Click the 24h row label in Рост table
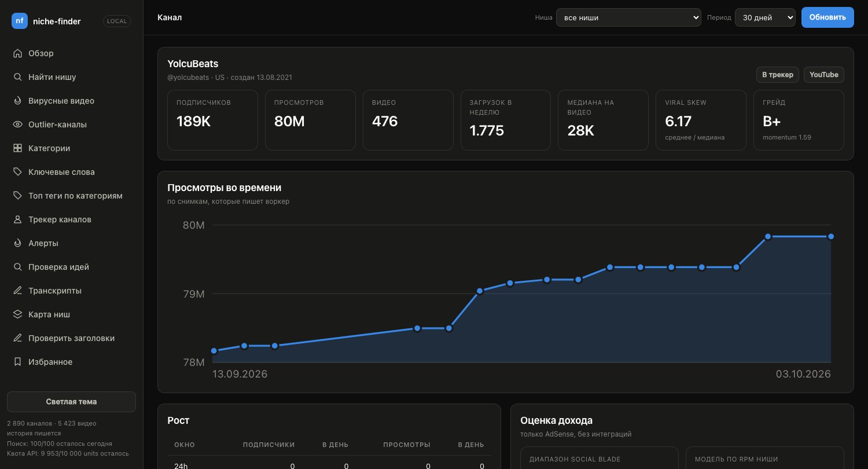Image resolution: width=868 pixels, height=469 pixels. click(181, 466)
